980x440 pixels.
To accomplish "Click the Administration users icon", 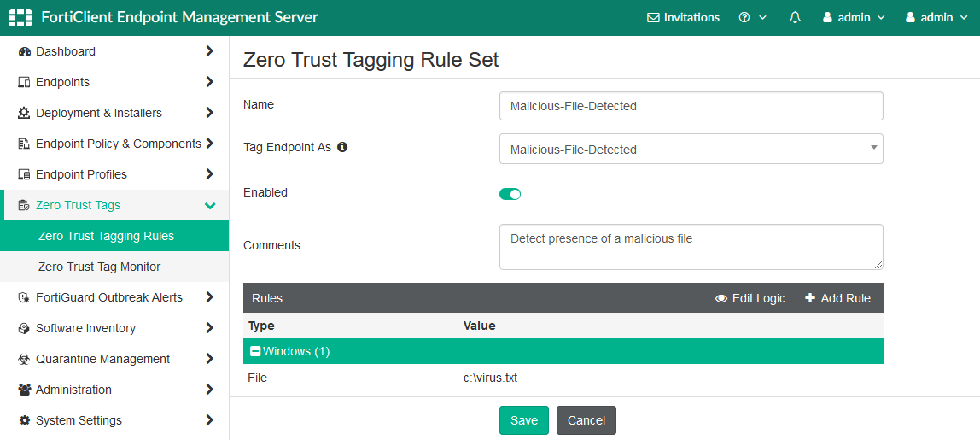I will click(24, 390).
